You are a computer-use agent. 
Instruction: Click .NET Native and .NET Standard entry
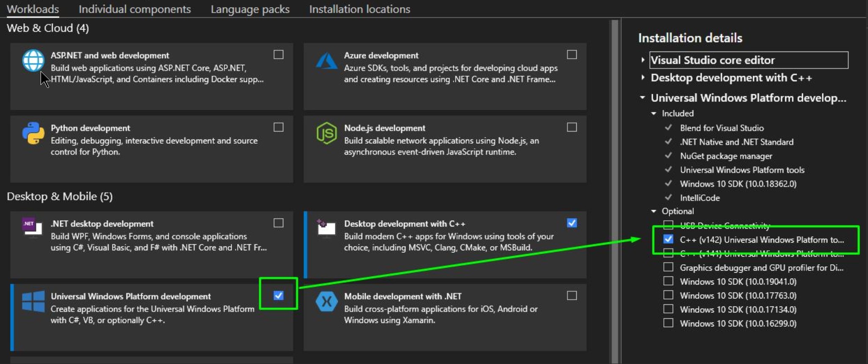coord(737,142)
